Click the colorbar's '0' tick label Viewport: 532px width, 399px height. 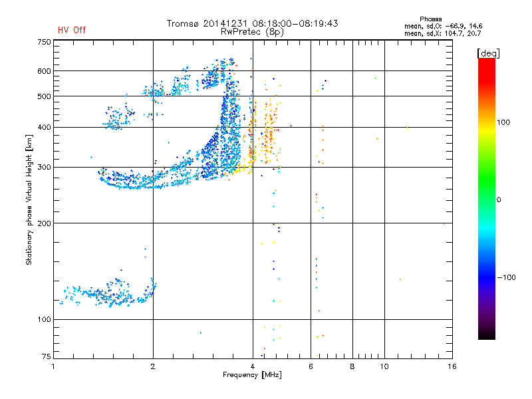point(499,200)
